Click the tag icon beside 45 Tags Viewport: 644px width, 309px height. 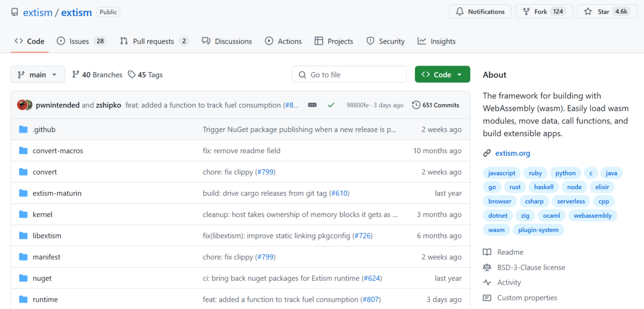[x=131, y=75]
